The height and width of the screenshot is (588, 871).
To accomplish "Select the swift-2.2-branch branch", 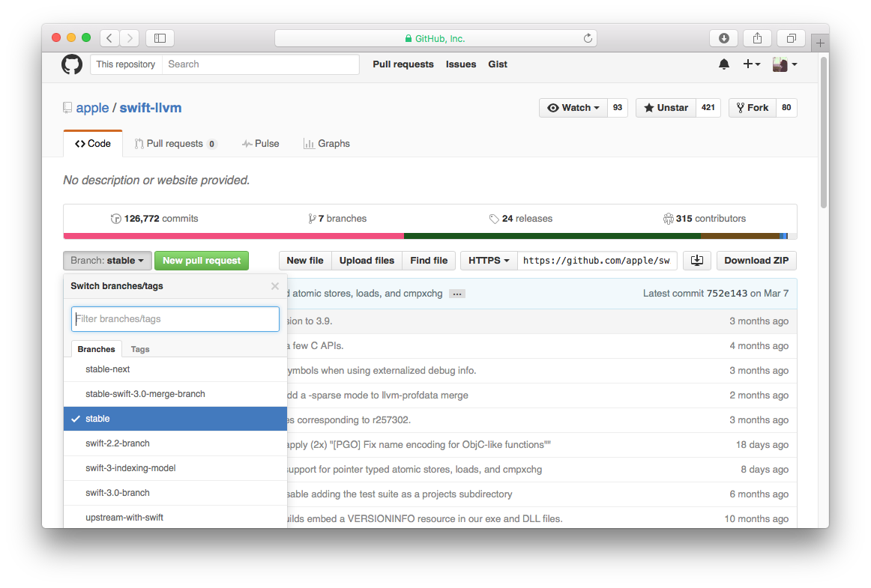I will point(175,443).
